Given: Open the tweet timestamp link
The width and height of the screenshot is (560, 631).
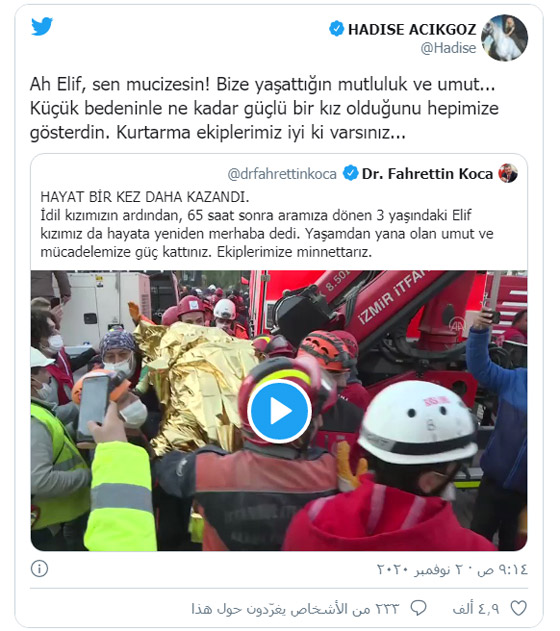Looking at the screenshot, I should 452,569.
